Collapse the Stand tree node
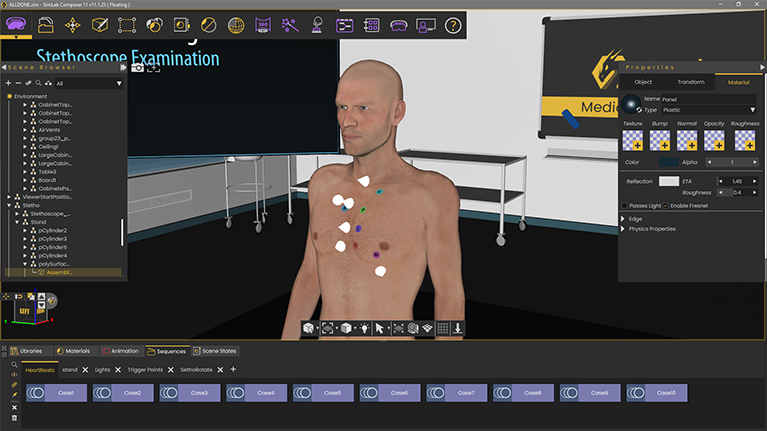The width and height of the screenshot is (767, 431). 17,222
